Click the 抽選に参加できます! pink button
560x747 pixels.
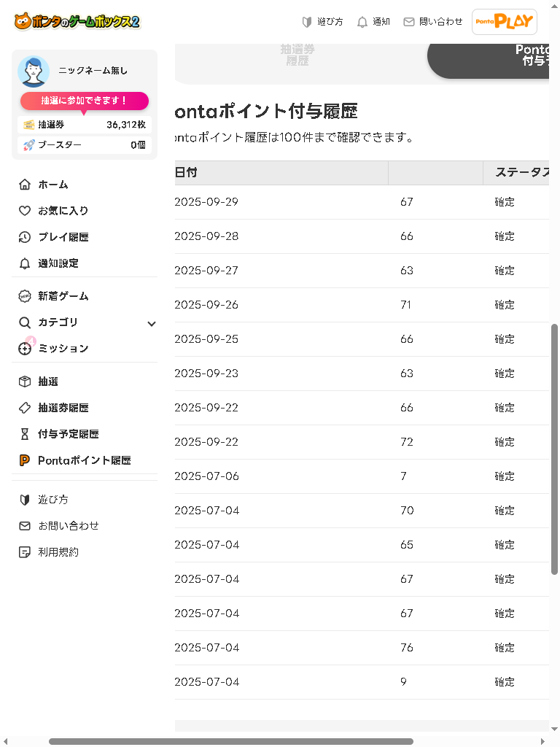[84, 101]
